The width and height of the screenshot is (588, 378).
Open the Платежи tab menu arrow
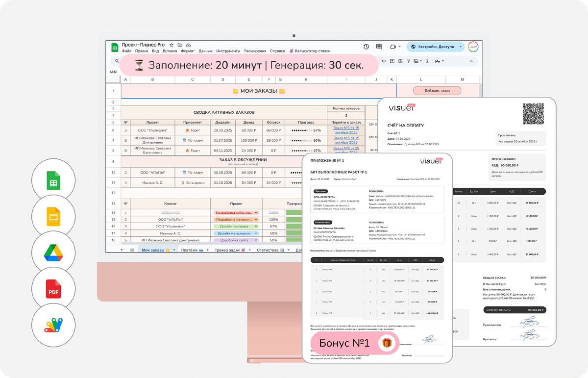(x=207, y=250)
